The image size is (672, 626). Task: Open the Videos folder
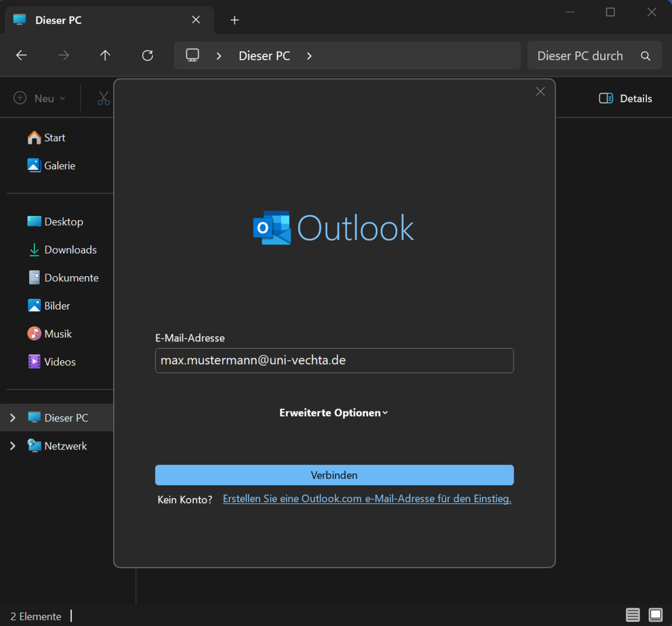pos(51,362)
